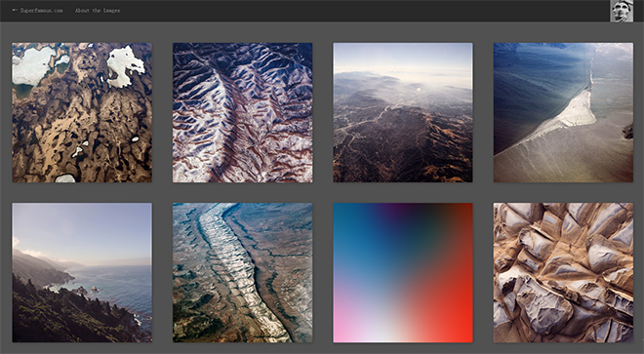The image size is (644, 354).
Task: View the snowy mountain ridges aerial photo
Action: [242, 112]
